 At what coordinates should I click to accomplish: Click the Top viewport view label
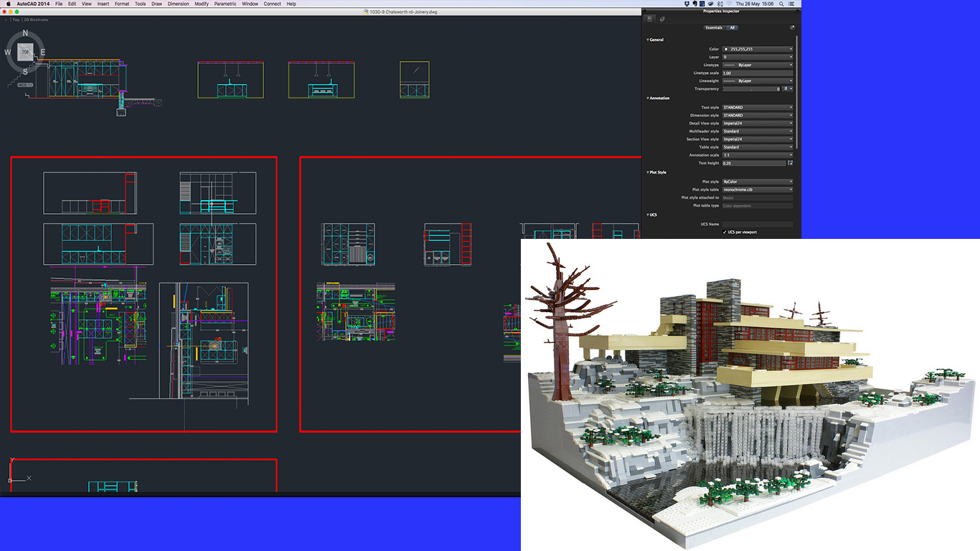16,20
